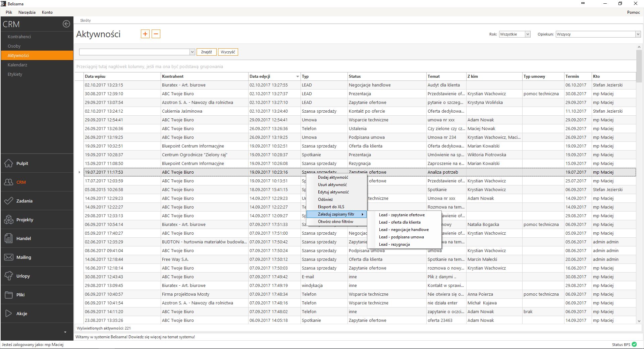The image size is (644, 349).
Task: Open the search field dropdown arrow
Action: point(192,52)
